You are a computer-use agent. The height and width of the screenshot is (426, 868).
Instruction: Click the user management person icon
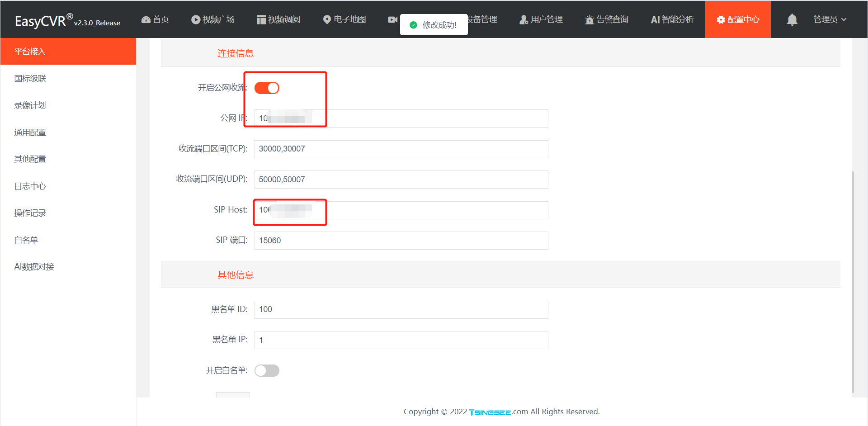pyautogui.click(x=524, y=20)
